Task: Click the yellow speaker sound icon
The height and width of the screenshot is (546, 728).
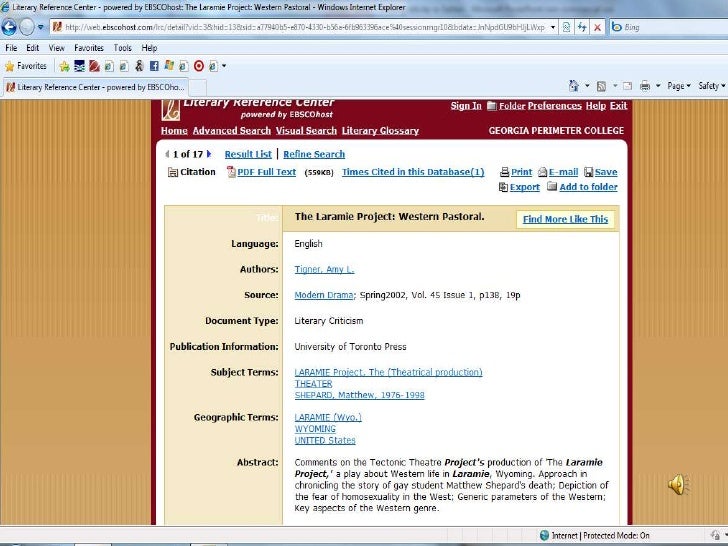Action: [678, 484]
